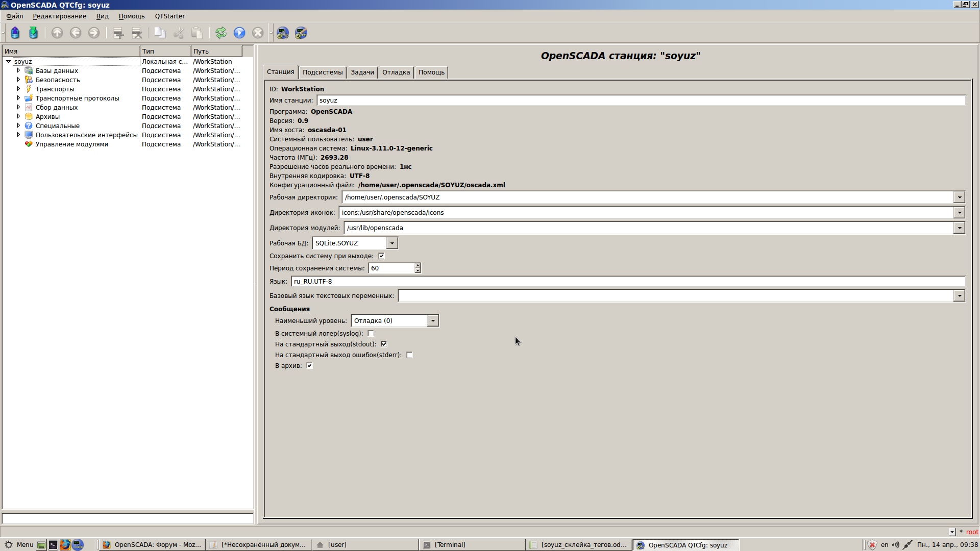980x551 pixels.
Task: Open the working DB SQLite.SOYUZ dropdown
Action: pos(392,243)
